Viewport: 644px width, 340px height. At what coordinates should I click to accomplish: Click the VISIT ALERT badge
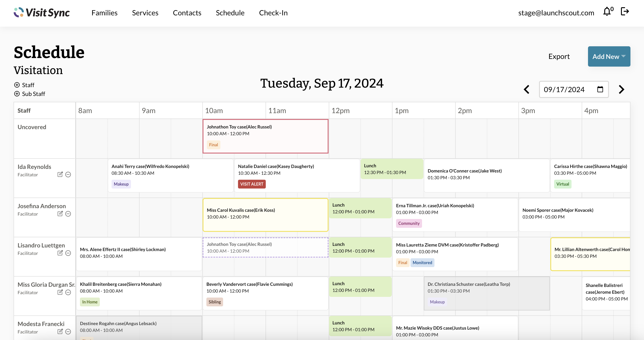pos(252,184)
